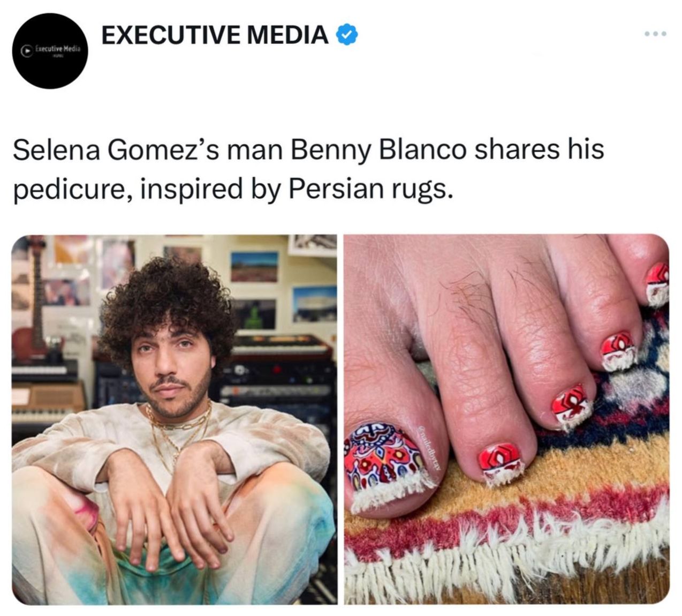Open the three-dot more options menu
The height and width of the screenshot is (616, 682).
tap(655, 34)
